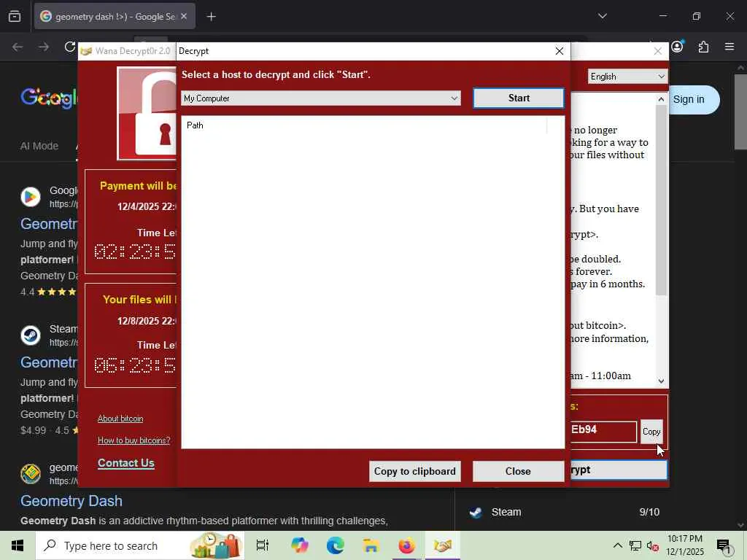Select AI Mode tab on Google results
Screen dimensions: 747x560
(39, 146)
